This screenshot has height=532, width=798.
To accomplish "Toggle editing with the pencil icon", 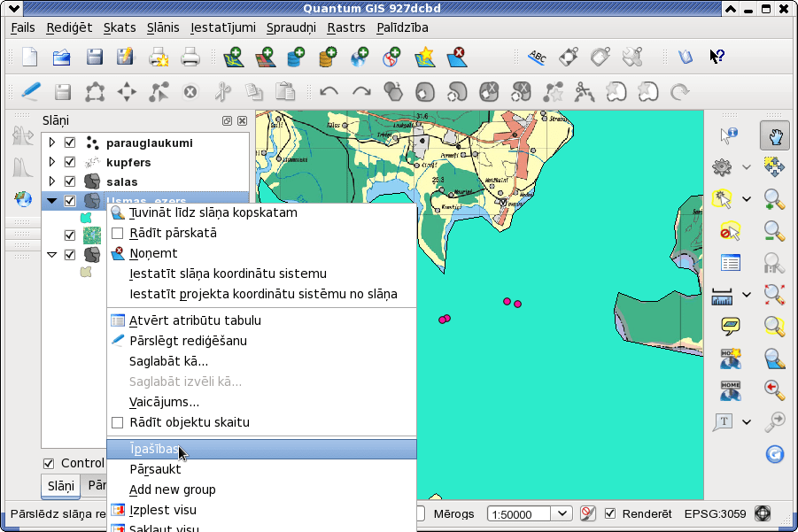I will coord(30,92).
